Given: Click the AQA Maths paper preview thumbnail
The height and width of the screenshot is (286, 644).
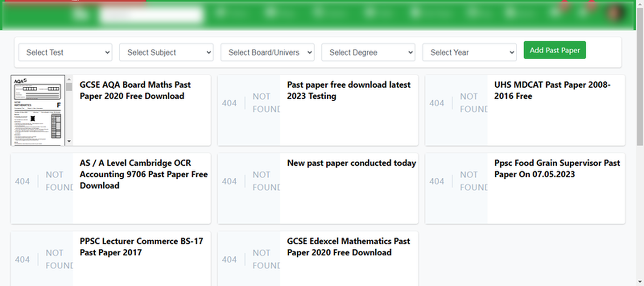Looking at the screenshot, I should click(x=38, y=110).
